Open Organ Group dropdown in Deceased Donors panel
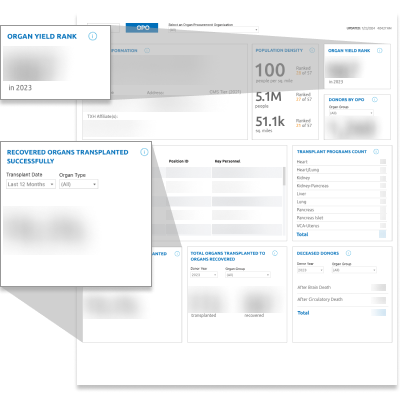The height and width of the screenshot is (400, 400). coord(354,270)
